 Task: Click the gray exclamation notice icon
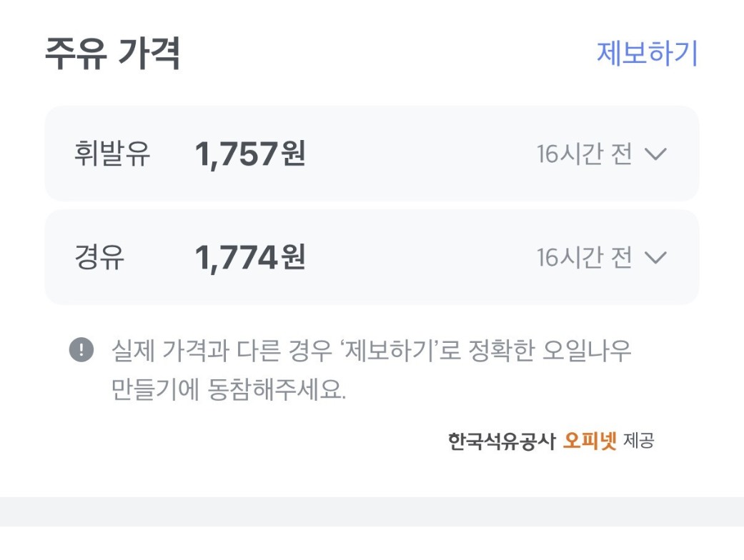81,350
